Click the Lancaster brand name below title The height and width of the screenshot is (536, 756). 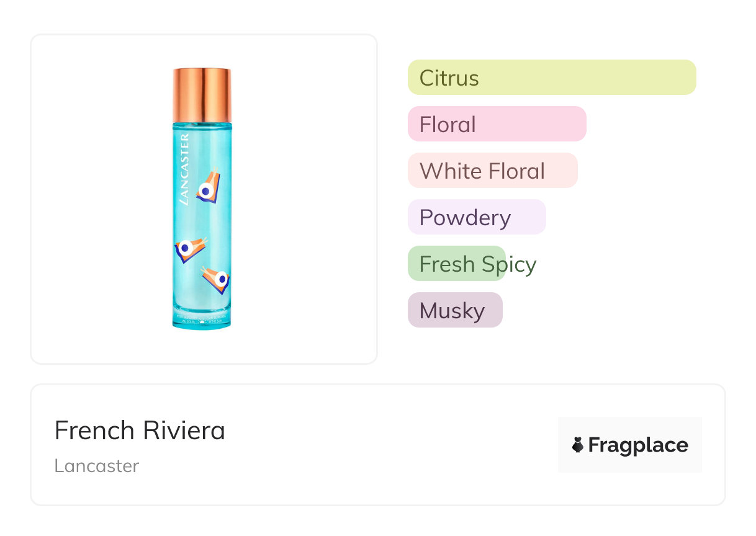click(x=96, y=466)
